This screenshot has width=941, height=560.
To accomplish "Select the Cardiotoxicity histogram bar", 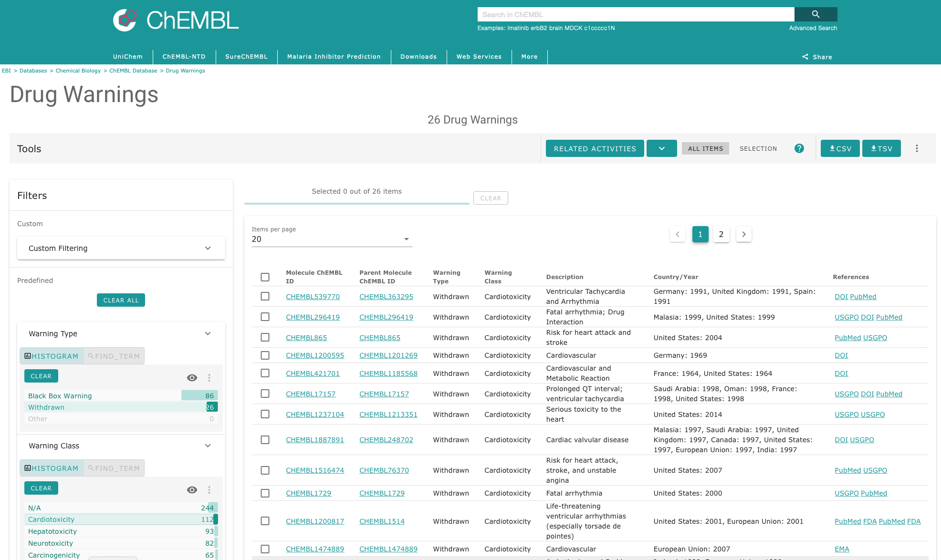I will coord(121,519).
